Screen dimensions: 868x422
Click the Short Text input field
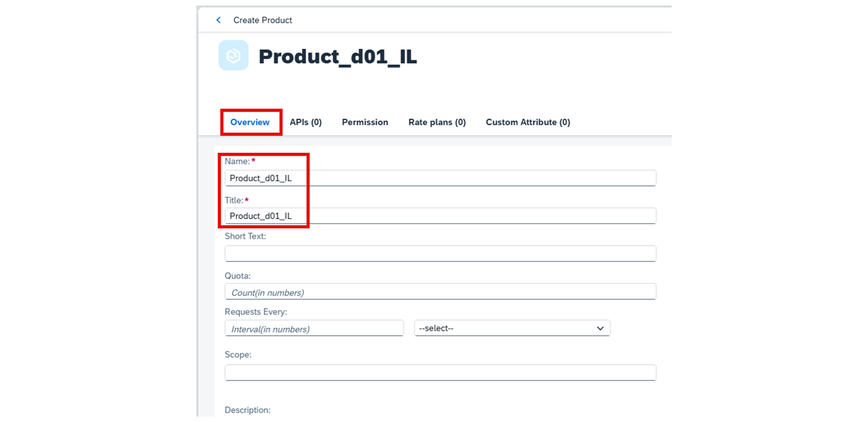(441, 254)
